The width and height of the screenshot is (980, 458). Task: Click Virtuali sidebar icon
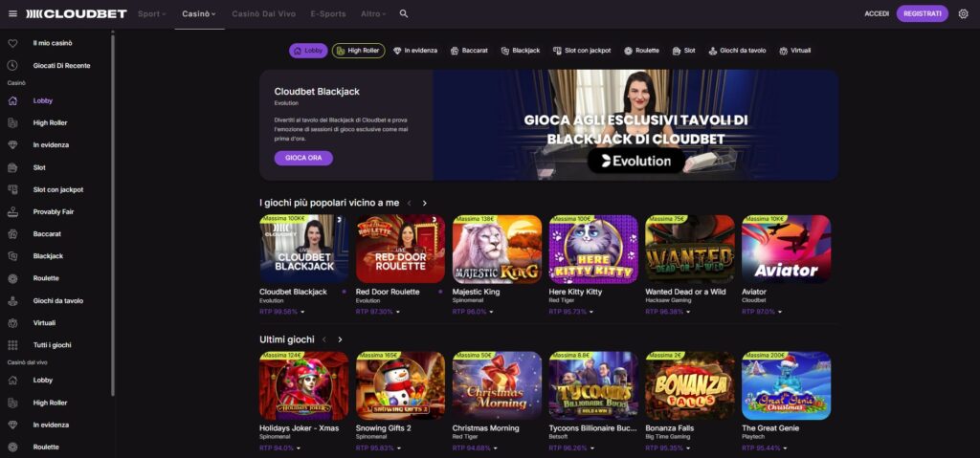(12, 323)
